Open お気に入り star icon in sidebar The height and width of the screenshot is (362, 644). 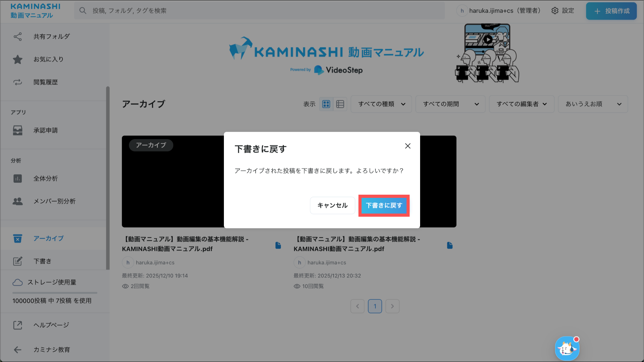pos(18,59)
